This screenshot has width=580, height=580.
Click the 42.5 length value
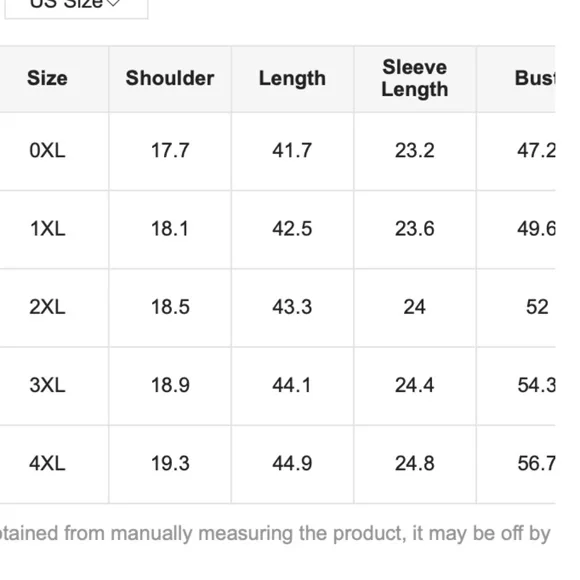coord(292,229)
